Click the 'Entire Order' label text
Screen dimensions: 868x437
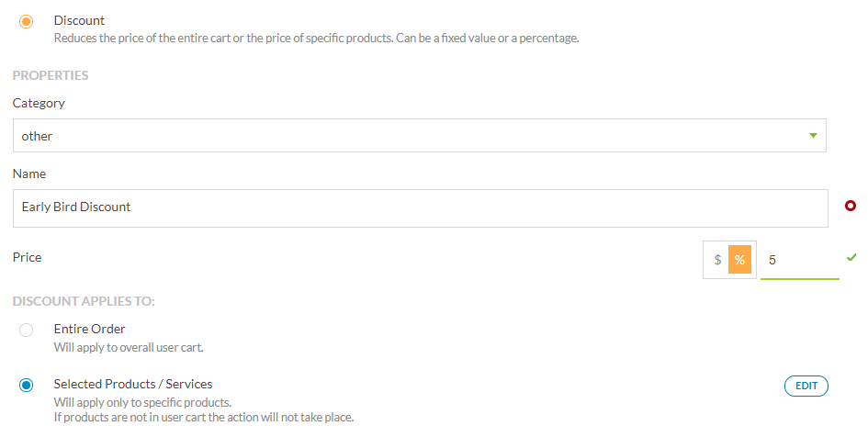(89, 329)
